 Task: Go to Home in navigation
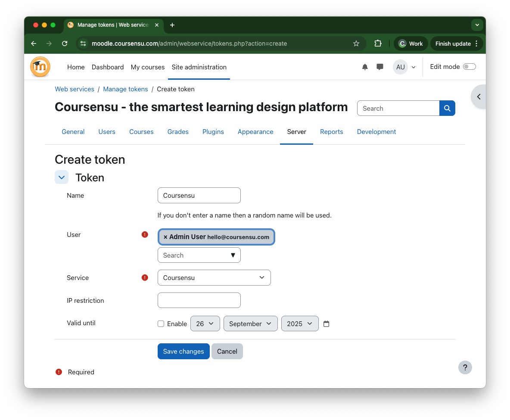coord(76,67)
